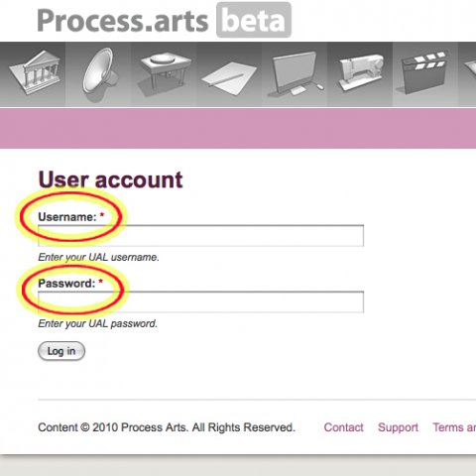Click the pink banner below the icons
This screenshot has width=476, height=476.
(238, 128)
